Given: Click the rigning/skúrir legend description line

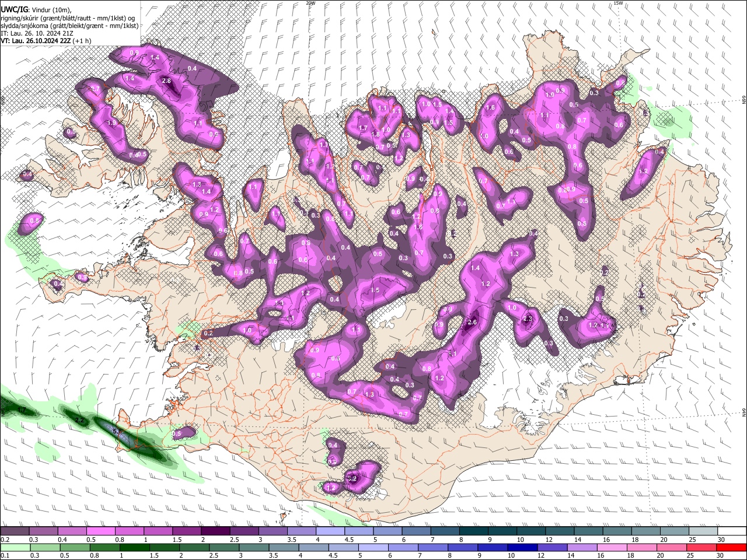Looking at the screenshot, I should pos(68,17).
